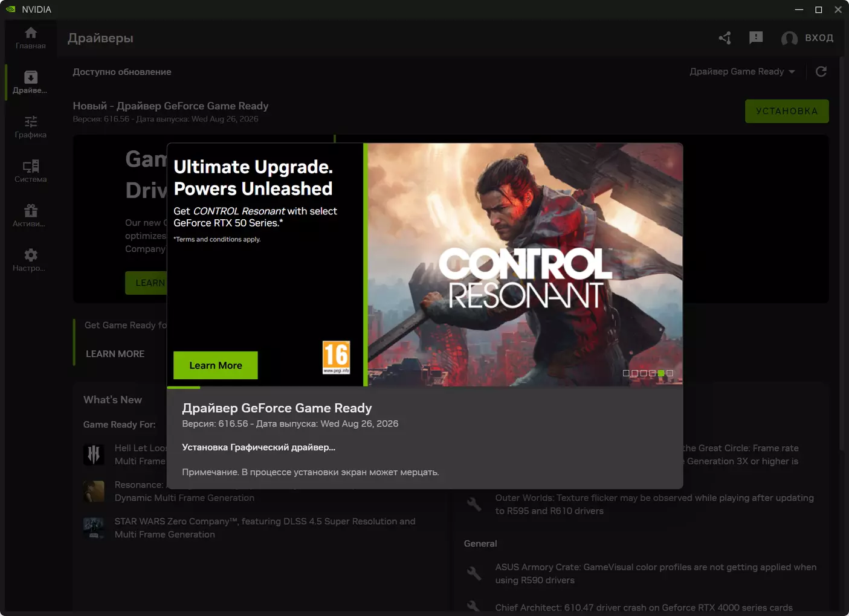849x616 pixels.
Task: Select the first carousel dot
Action: (x=626, y=373)
